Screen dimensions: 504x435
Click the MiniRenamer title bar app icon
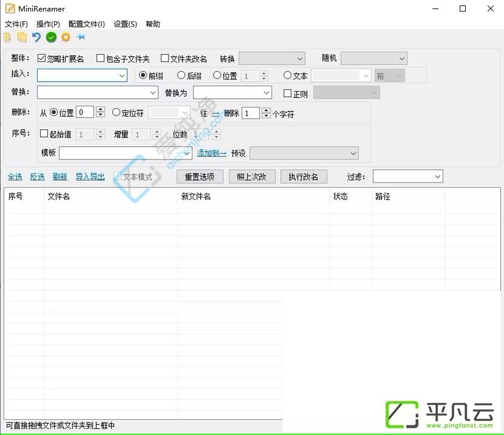10,8
